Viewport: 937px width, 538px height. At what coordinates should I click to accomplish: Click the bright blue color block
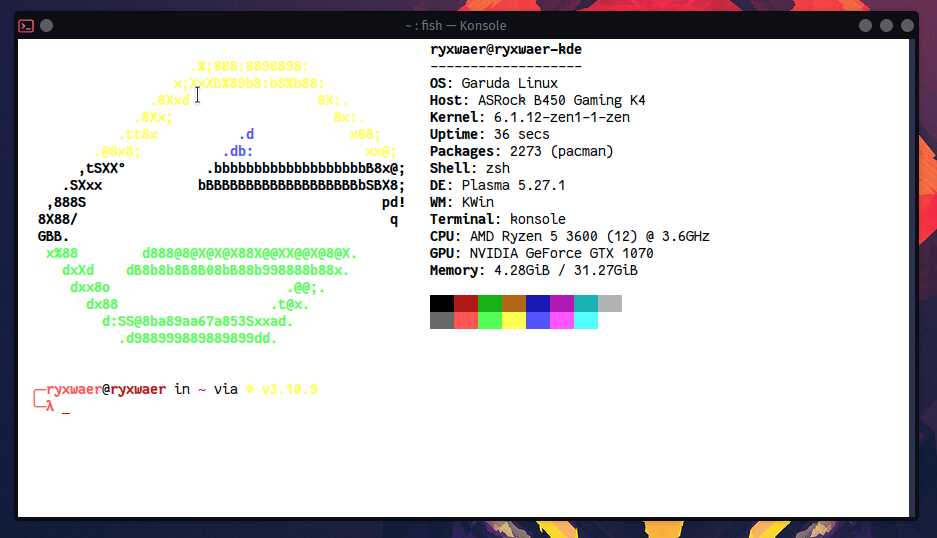[x=538, y=320]
